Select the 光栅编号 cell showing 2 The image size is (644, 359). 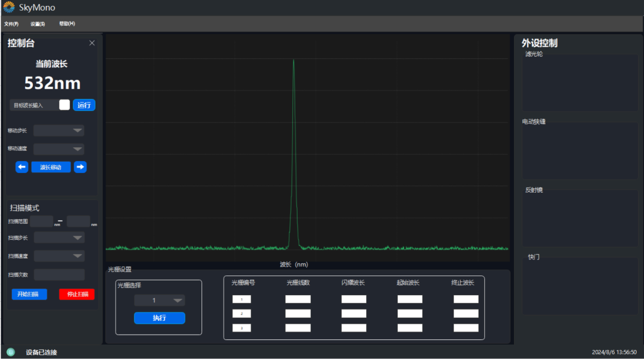pyautogui.click(x=241, y=314)
